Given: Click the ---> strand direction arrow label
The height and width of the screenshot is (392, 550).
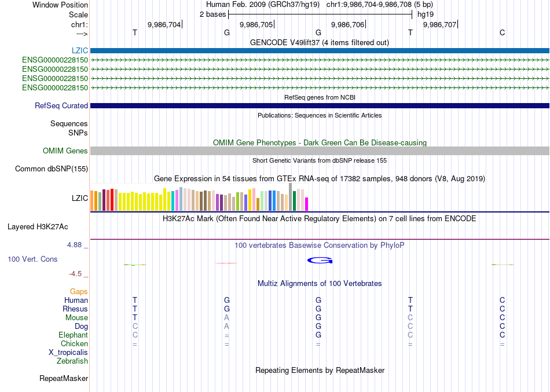Looking at the screenshot, I should click(x=82, y=34).
